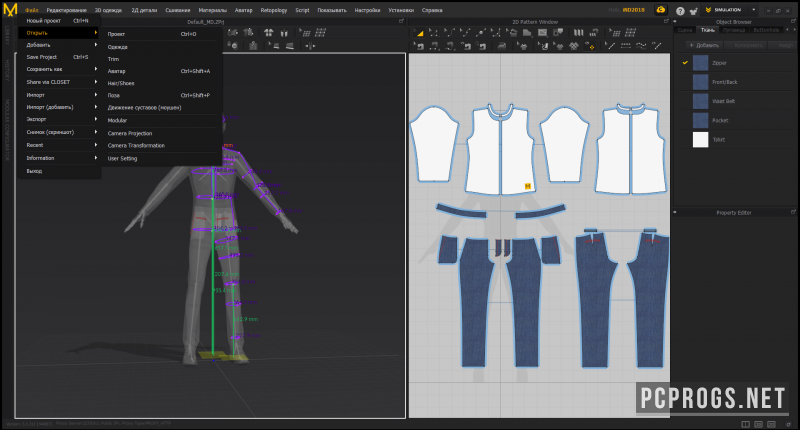This screenshot has width=800, height=430.
Task: Select the Add Point tool in 2D toolbar
Action: 481,33
